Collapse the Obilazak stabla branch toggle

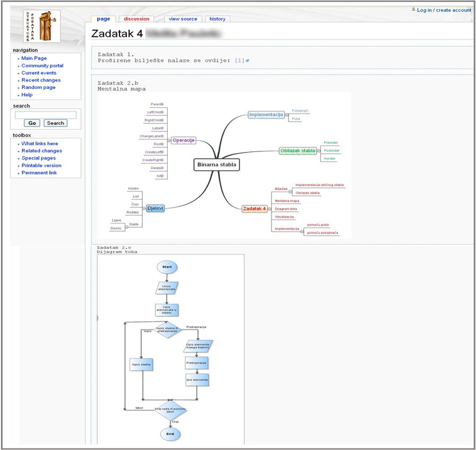[319, 151]
